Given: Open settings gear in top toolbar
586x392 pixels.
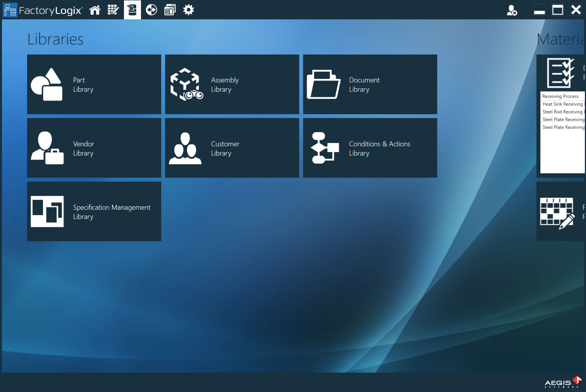Looking at the screenshot, I should pyautogui.click(x=189, y=10).
